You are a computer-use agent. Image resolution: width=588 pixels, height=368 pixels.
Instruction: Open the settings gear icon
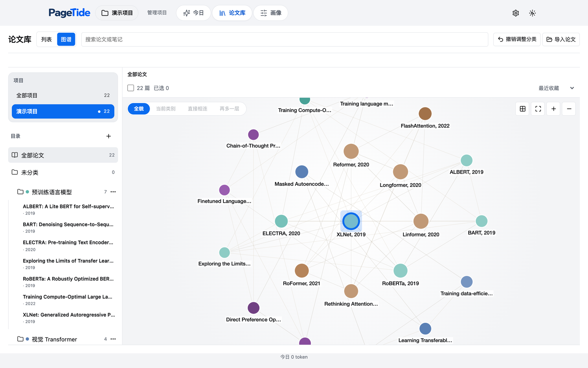pyautogui.click(x=516, y=13)
